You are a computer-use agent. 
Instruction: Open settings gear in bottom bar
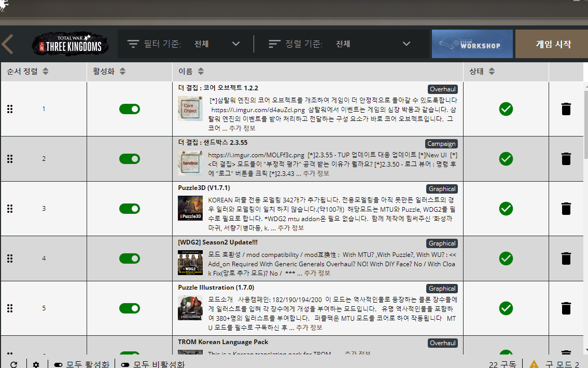coord(36,364)
